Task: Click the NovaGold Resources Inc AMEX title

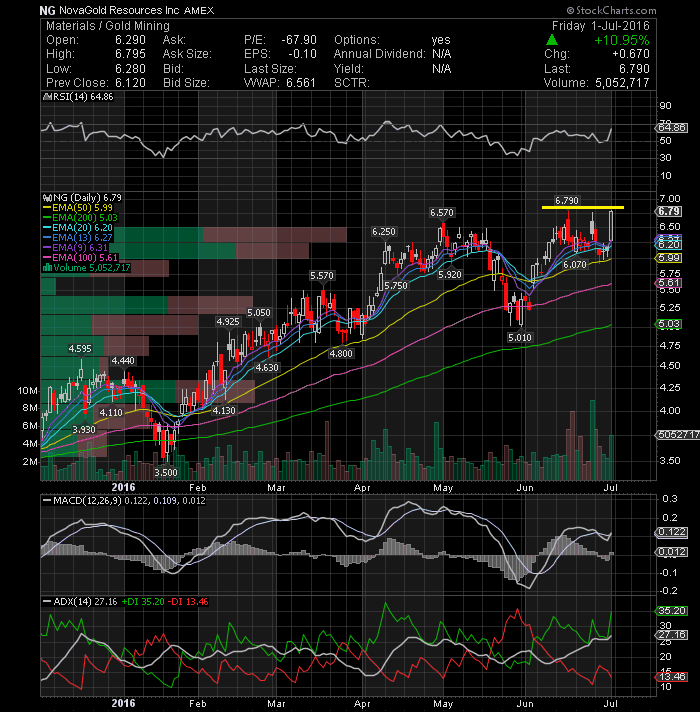Action: pyautogui.click(x=137, y=10)
